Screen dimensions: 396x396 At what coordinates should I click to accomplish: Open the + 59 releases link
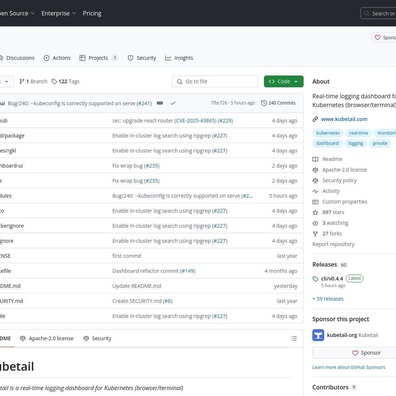pyautogui.click(x=328, y=299)
